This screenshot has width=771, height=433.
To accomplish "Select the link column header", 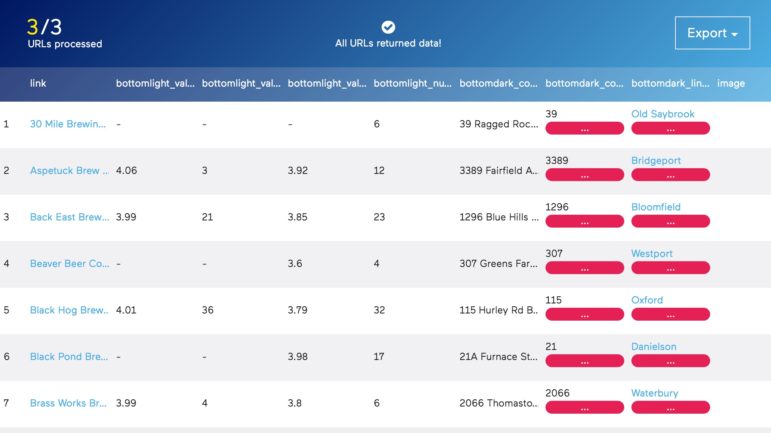I will click(x=38, y=84).
